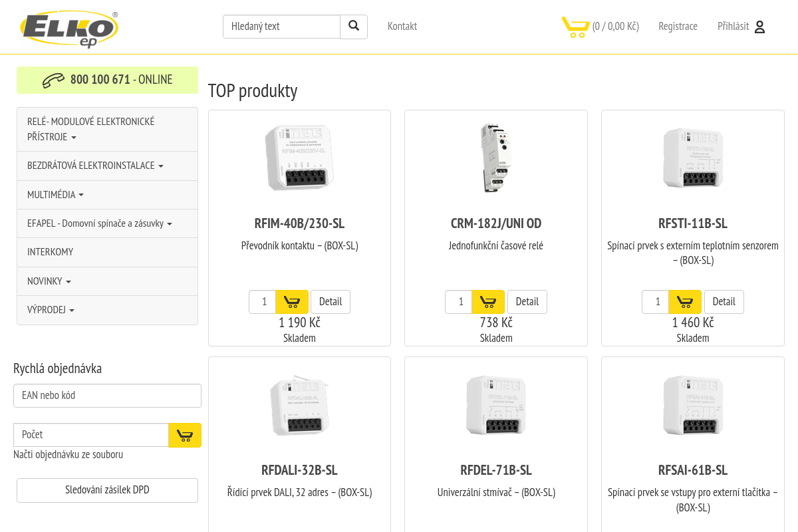Add RFIM-40B/230-SL to cart

pos(292,302)
